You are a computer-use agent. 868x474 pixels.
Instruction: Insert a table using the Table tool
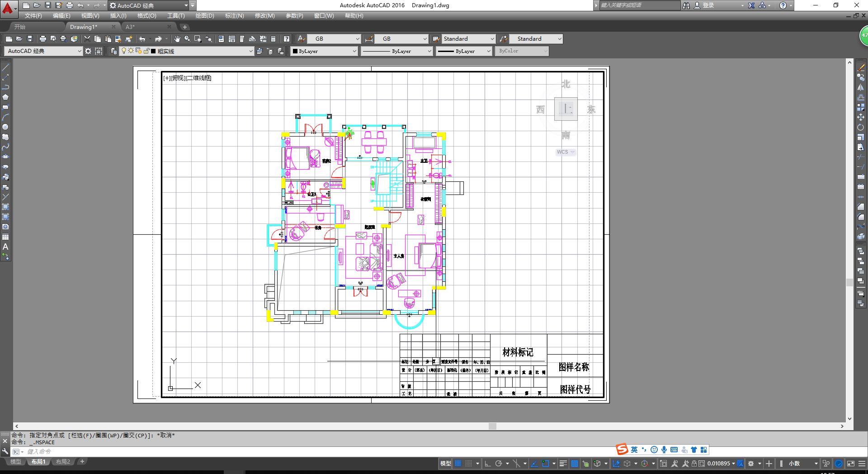point(5,237)
